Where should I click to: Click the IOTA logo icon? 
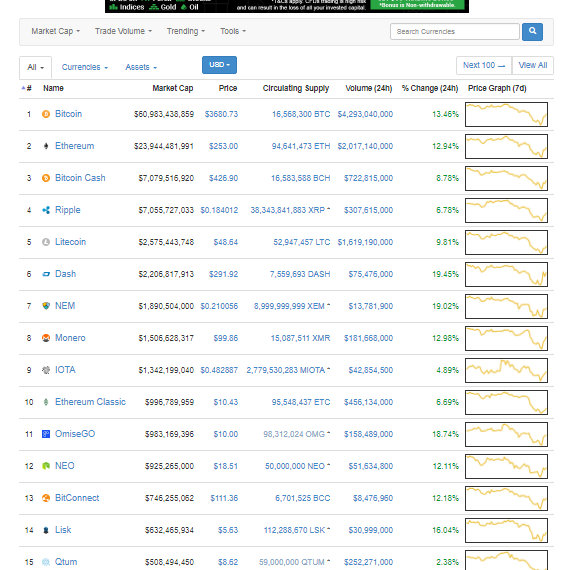pos(46,370)
